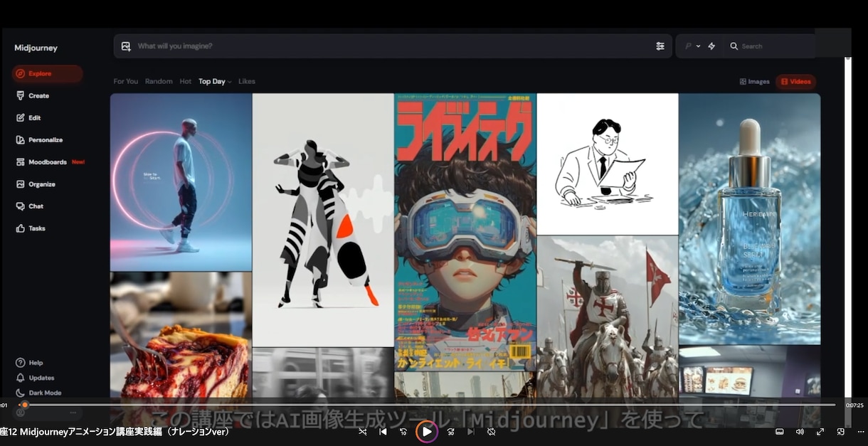Click the 'What will you imagine?' prompt field
868x446 pixels.
392,46
